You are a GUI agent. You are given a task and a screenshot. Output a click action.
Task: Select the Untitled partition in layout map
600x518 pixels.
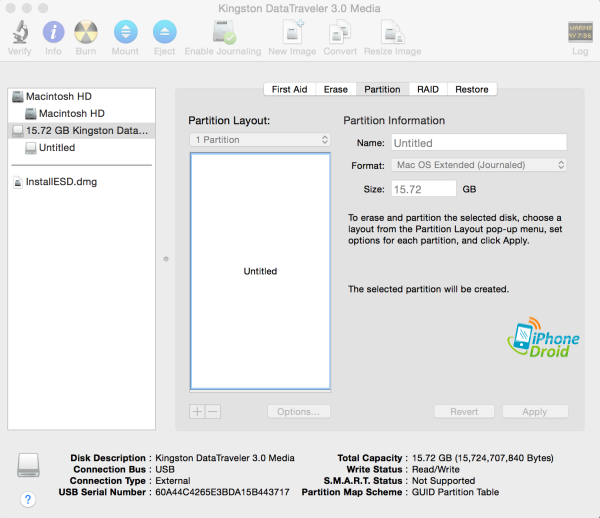(x=260, y=271)
